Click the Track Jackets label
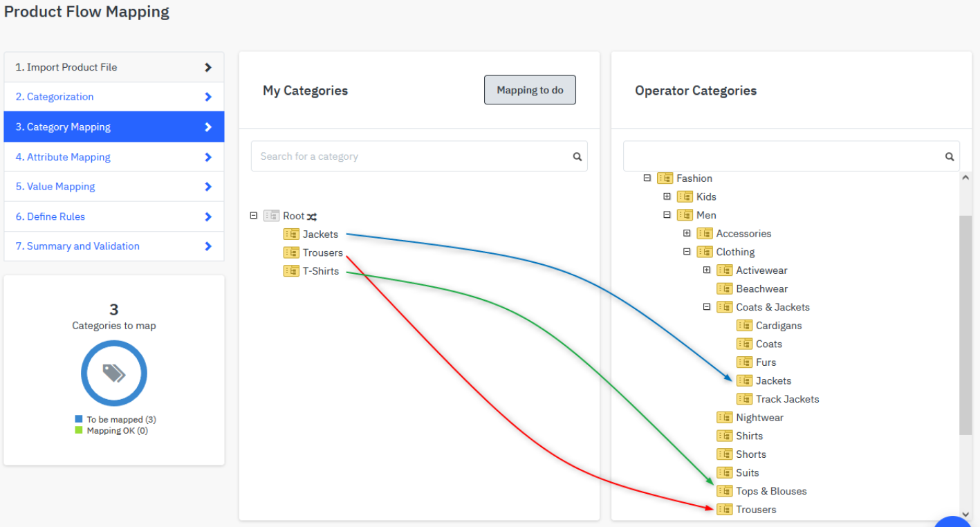 point(787,399)
